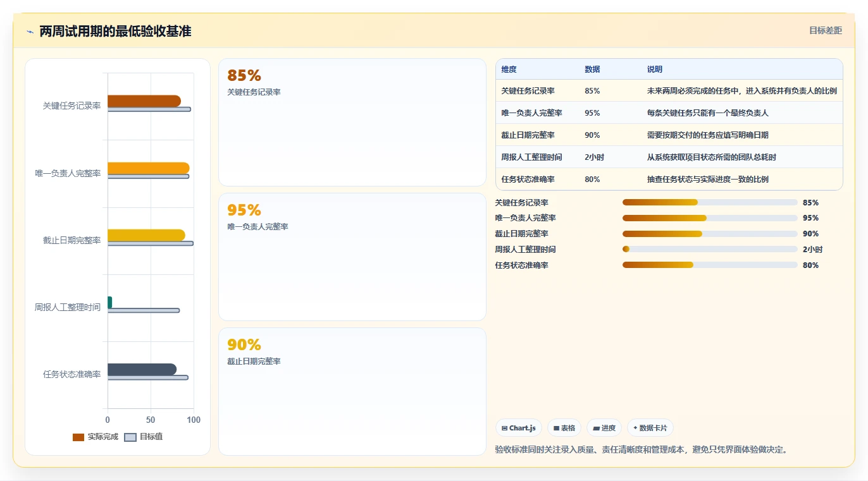
Task: Select the Chart.js tag chip
Action: (x=519, y=428)
